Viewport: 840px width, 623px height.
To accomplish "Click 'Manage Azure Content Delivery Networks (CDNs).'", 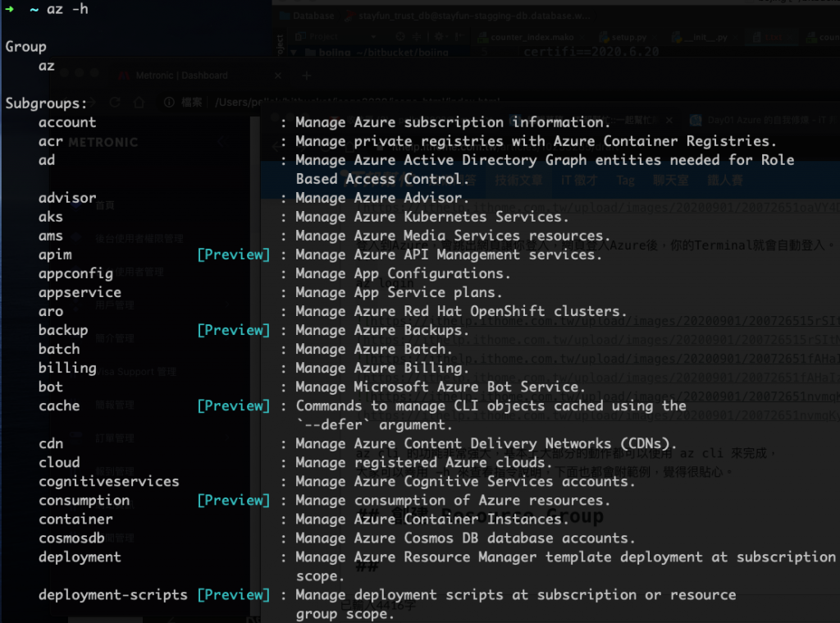I will click(486, 443).
